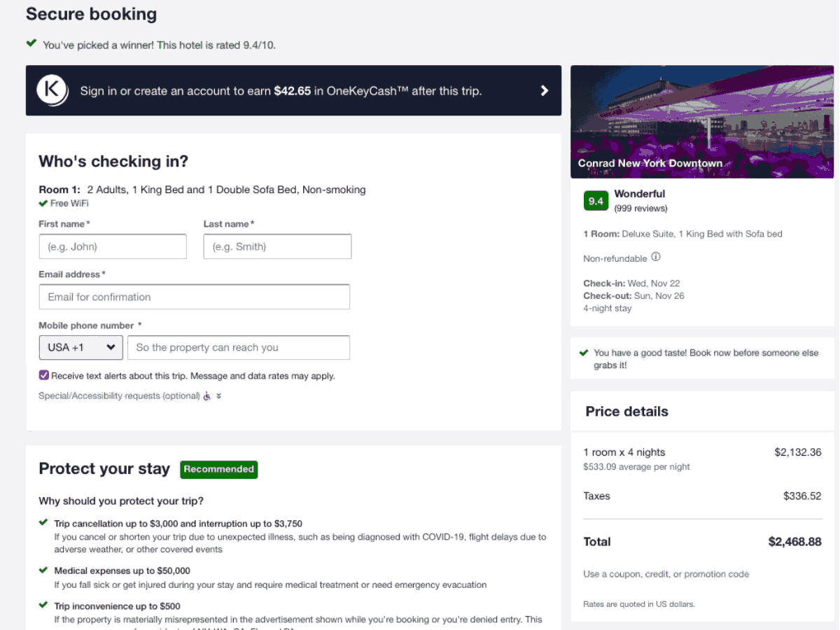Viewport: 840px width, 630px height.
Task: Disable text alerts about this trip
Action: pos(43,374)
